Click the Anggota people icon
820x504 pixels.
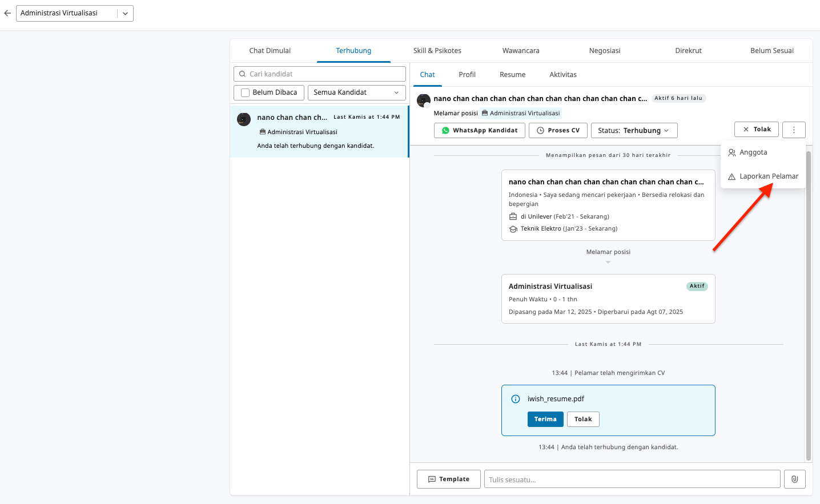point(731,152)
